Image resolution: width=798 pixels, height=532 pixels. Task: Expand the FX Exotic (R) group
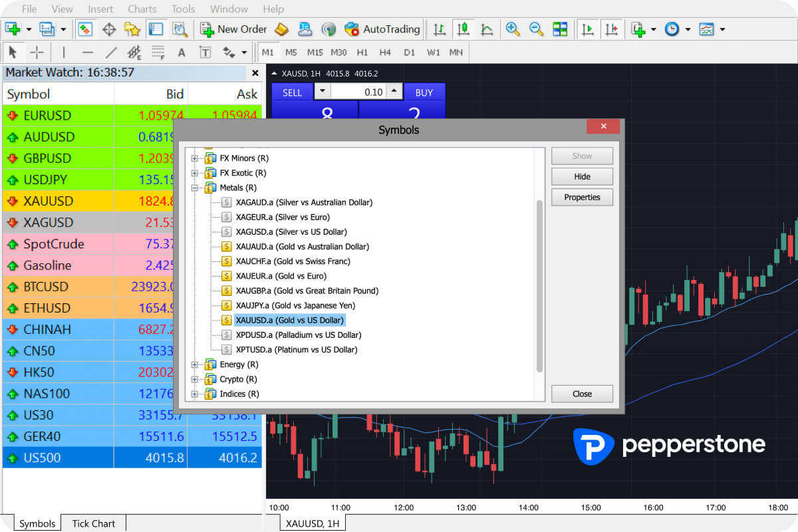coord(195,173)
